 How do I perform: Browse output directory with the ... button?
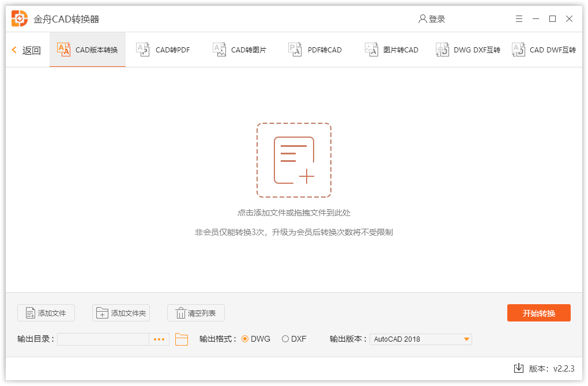(159, 339)
